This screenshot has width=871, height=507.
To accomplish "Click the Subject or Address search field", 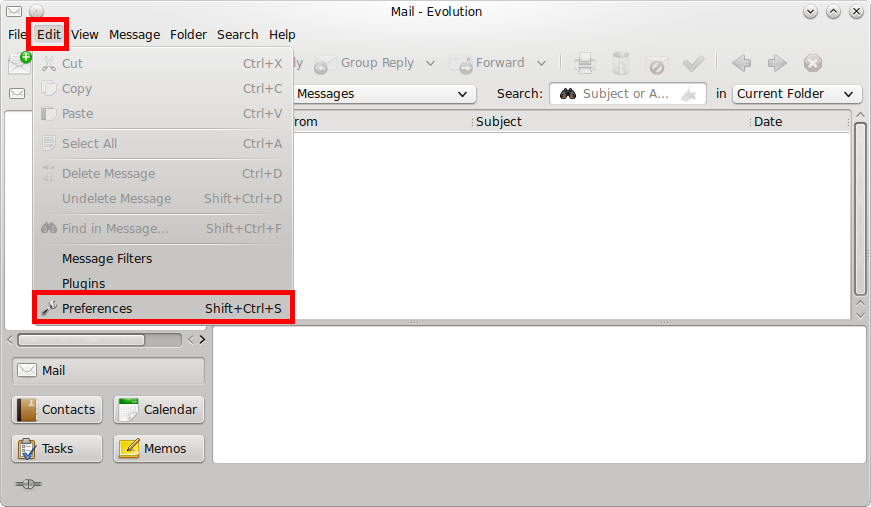I will point(627,94).
